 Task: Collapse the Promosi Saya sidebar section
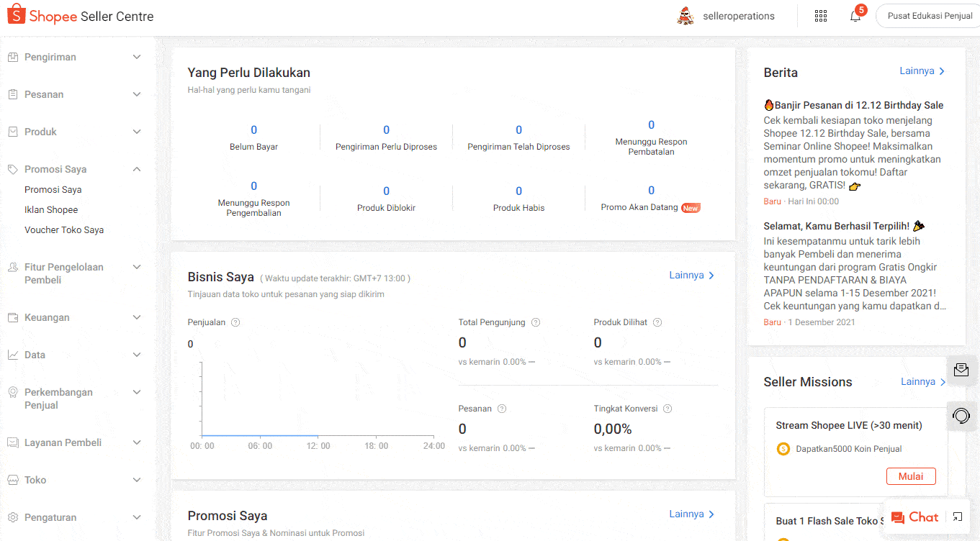pos(137,169)
